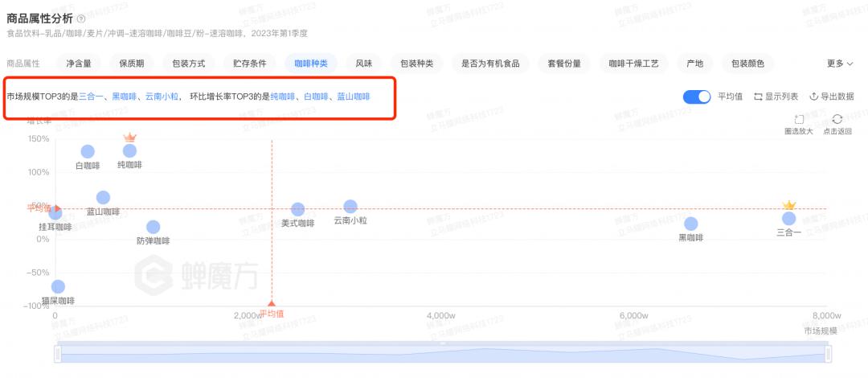Click the 蓝山咖啡 bubble on the chart
Image resolution: width=868 pixels, height=378 pixels.
point(103,197)
